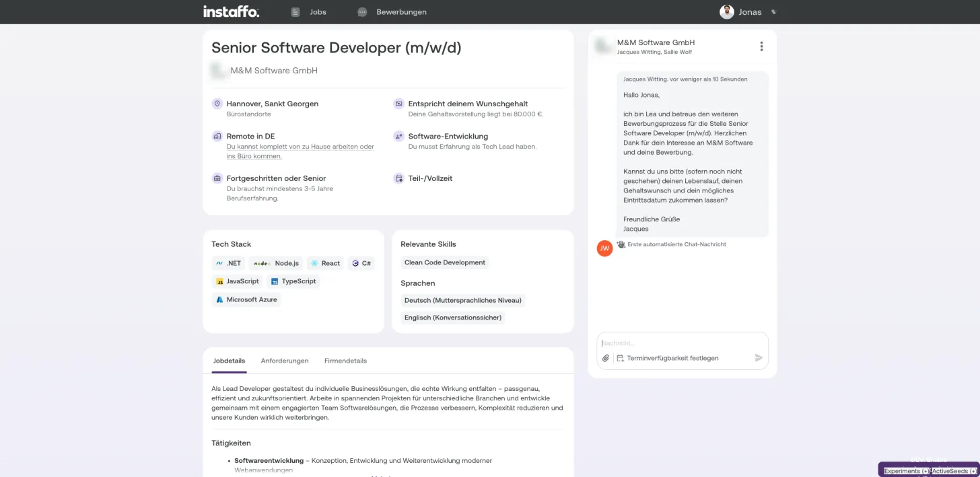This screenshot has height=477, width=980.
Task: Click the blurred company logo in the chat header
Action: tap(603, 46)
